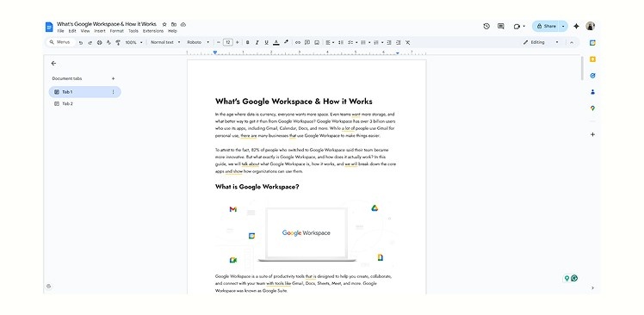The image size is (644, 315).
Task: Star this document
Action: (164, 25)
